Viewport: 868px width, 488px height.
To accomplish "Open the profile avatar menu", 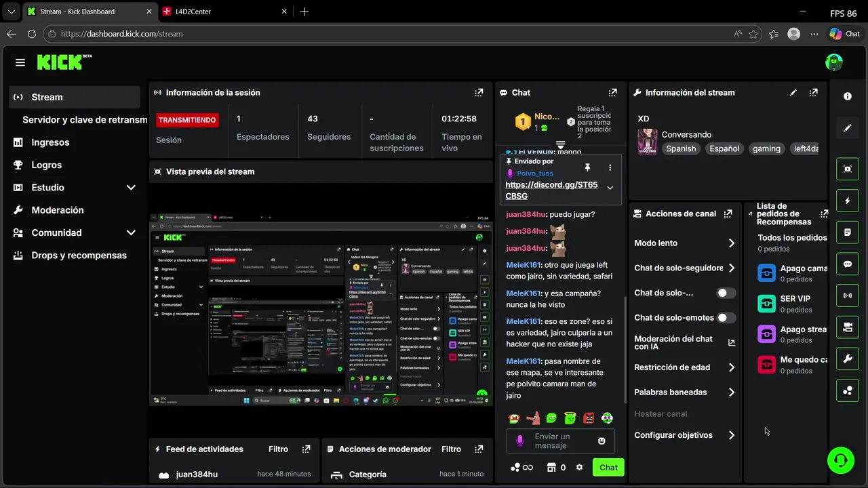I will click(x=834, y=62).
